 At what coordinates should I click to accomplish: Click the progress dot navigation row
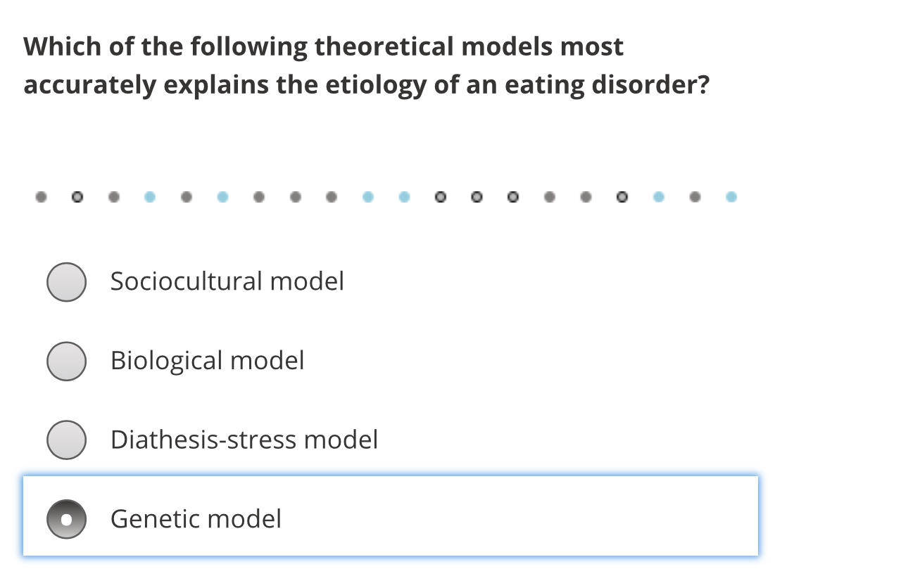tap(386, 197)
